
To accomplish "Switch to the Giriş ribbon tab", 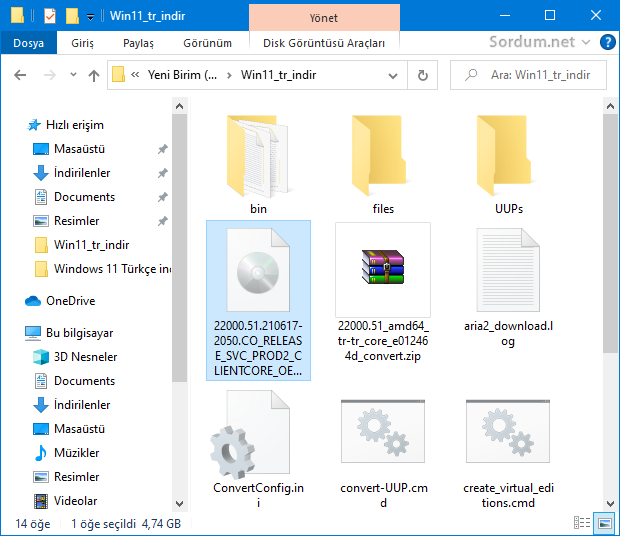I will 82,43.
